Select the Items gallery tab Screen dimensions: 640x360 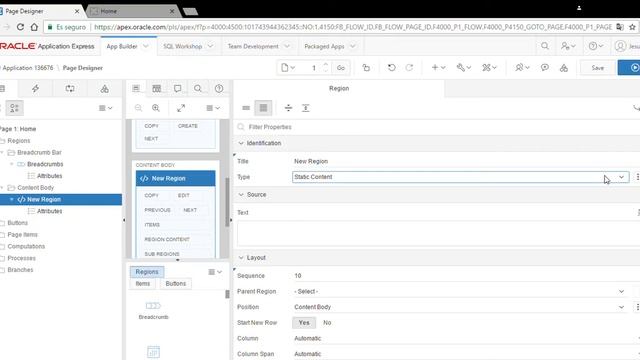(143, 284)
